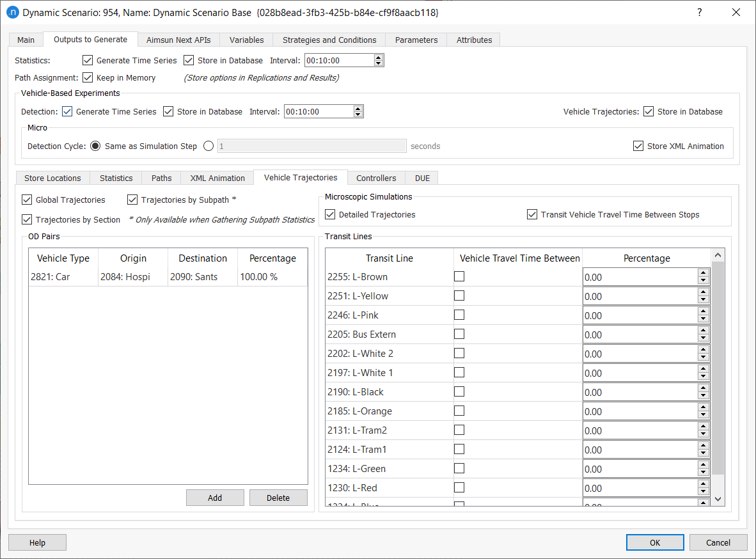756x559 pixels.
Task: Open the DUE sub-tab
Action: coord(422,178)
